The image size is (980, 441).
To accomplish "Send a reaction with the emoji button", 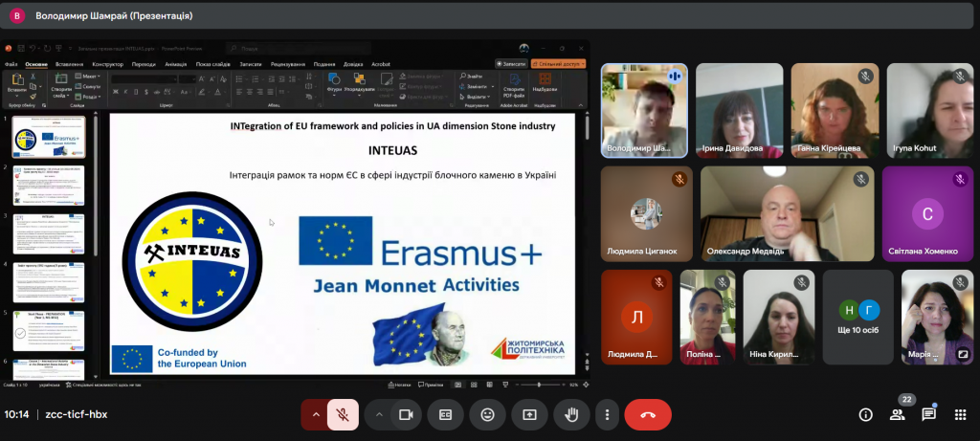I will click(x=487, y=415).
